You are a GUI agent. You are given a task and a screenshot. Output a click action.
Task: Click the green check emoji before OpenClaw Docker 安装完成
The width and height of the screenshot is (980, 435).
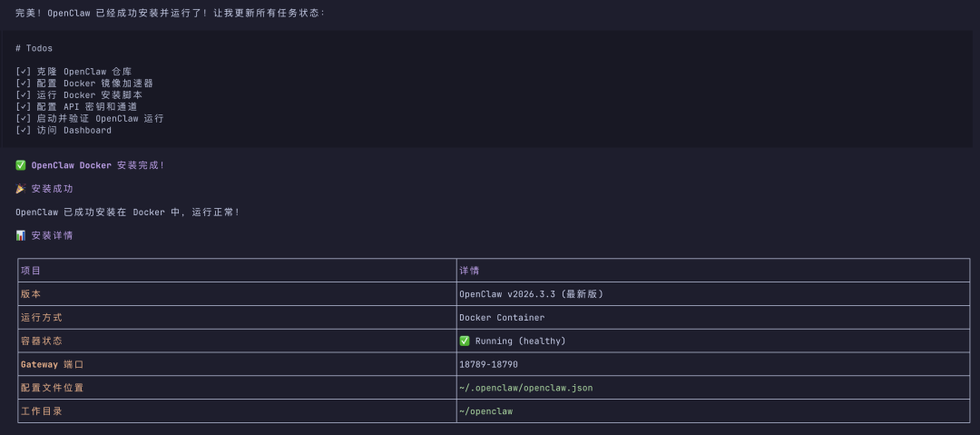point(21,165)
